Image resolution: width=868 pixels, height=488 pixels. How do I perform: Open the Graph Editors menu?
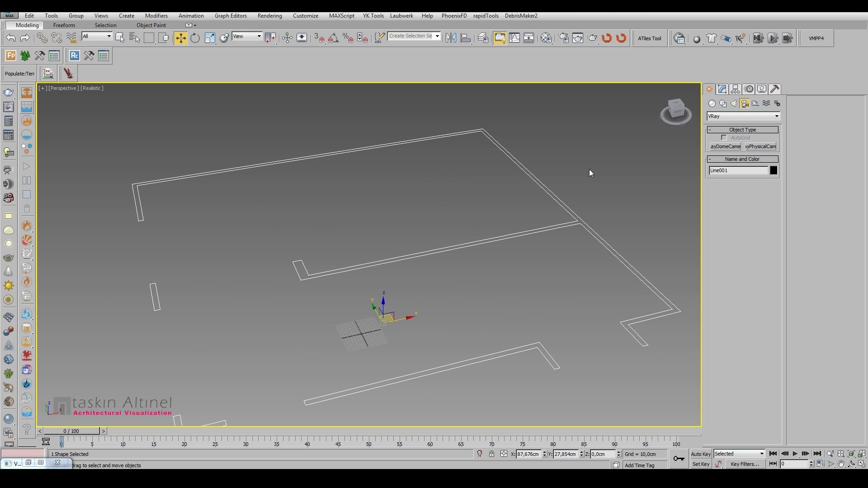(x=231, y=16)
